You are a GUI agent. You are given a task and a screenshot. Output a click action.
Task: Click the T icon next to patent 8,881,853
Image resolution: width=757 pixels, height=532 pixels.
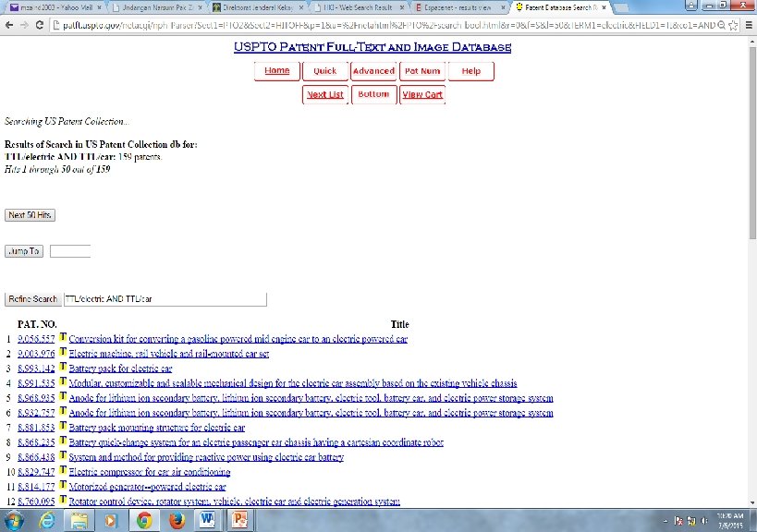(63, 426)
